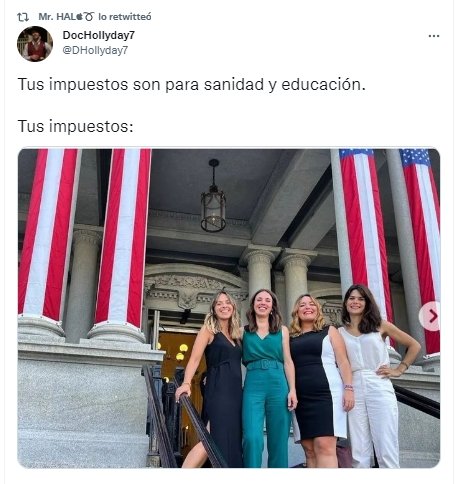Click the 'Tus impuestos:' text line
Screen dimensions: 456x484
(x=76, y=126)
